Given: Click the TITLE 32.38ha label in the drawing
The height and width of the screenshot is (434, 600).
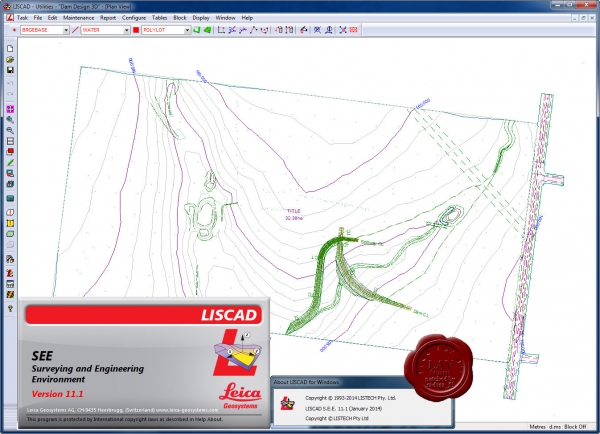Looking at the screenshot, I should [294, 214].
